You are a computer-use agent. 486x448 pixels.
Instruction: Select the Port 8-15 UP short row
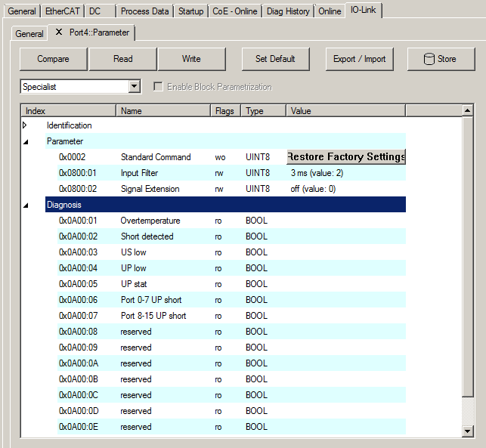click(x=232, y=316)
